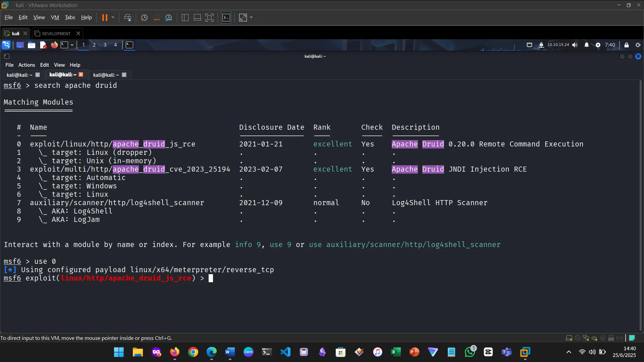
Task: Switch to workspace 2 in the Kali panel
Action: [x=94, y=45]
